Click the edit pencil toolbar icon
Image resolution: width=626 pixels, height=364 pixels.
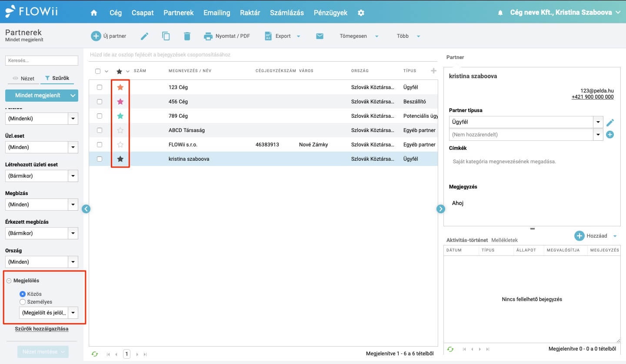pos(144,36)
